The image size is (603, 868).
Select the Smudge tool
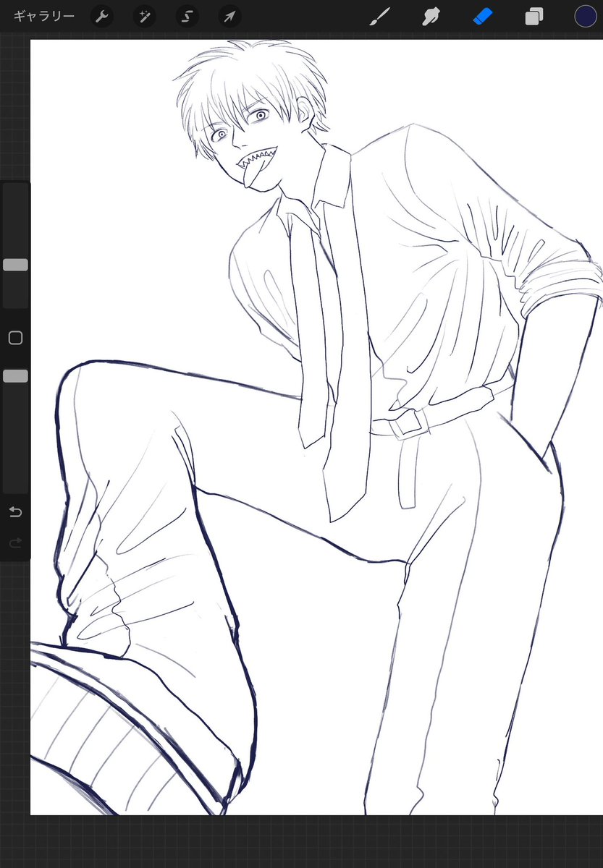point(431,16)
